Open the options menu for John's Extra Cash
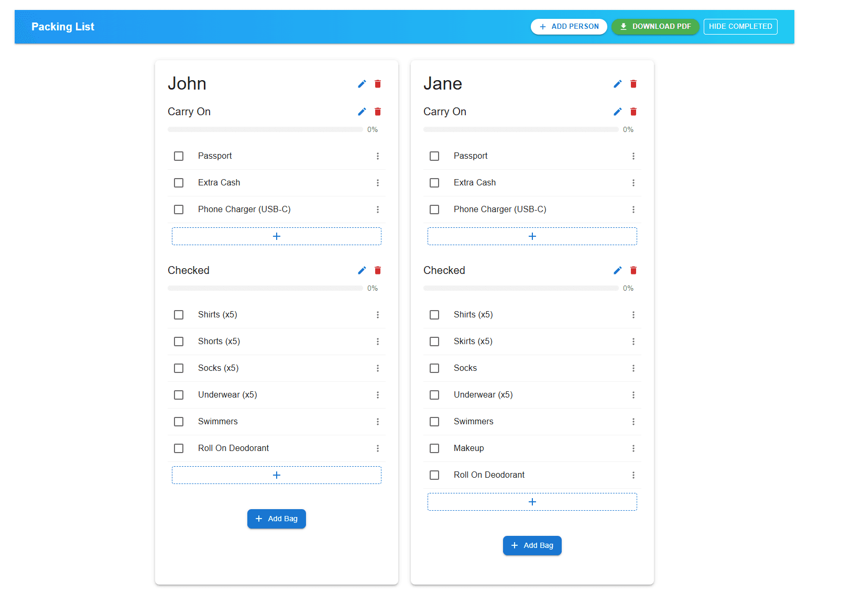This screenshot has height=616, width=863. (378, 183)
